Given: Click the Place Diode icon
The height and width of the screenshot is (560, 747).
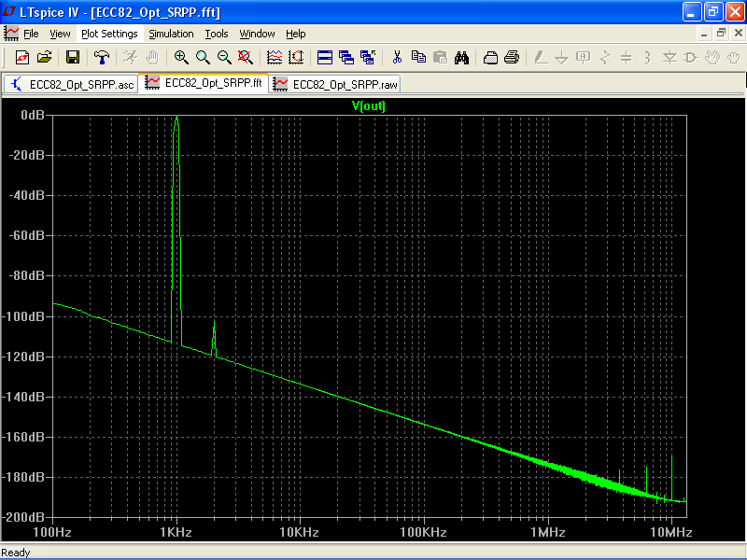Looking at the screenshot, I should point(669,58).
